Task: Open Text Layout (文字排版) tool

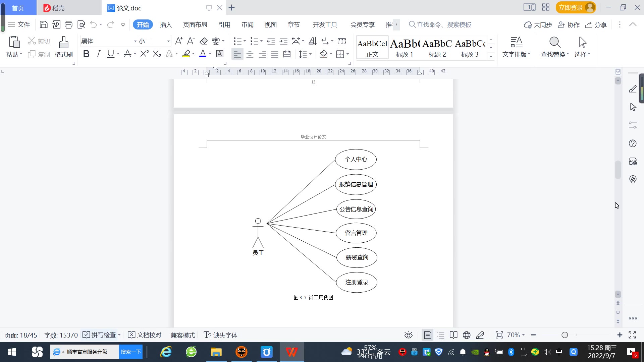Action: pyautogui.click(x=516, y=47)
